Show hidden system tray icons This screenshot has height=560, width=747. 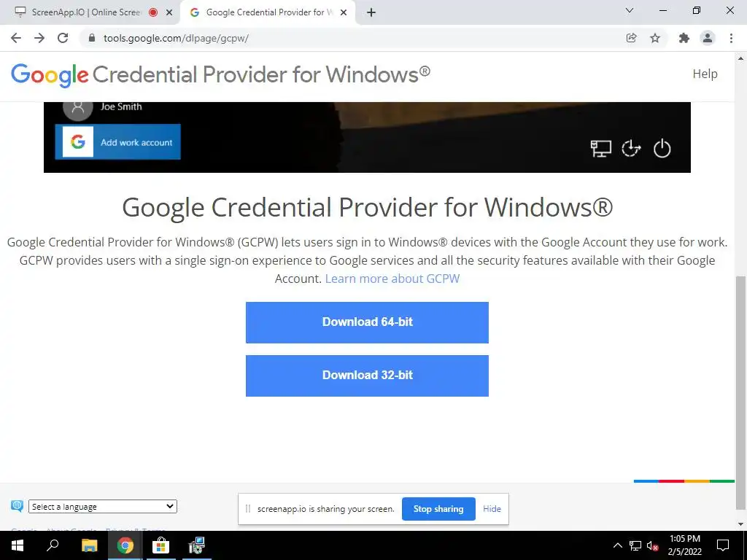click(x=617, y=545)
